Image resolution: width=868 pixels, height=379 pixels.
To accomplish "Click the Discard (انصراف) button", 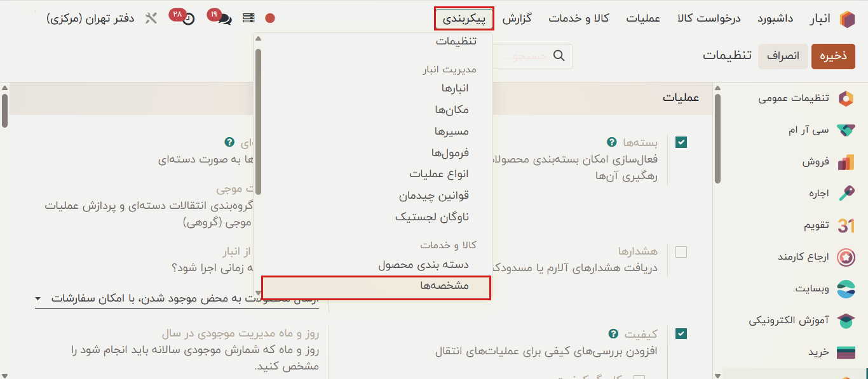I will coord(783,56).
